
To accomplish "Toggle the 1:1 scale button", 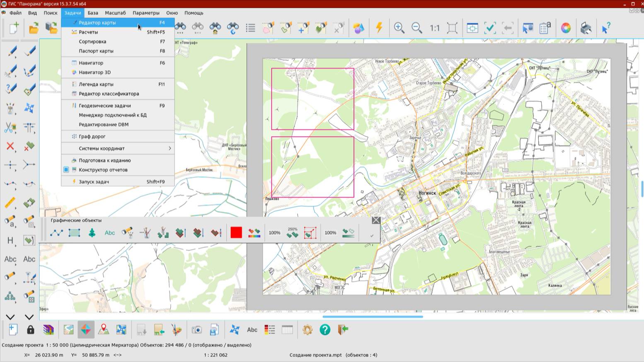I will pyautogui.click(x=434, y=28).
